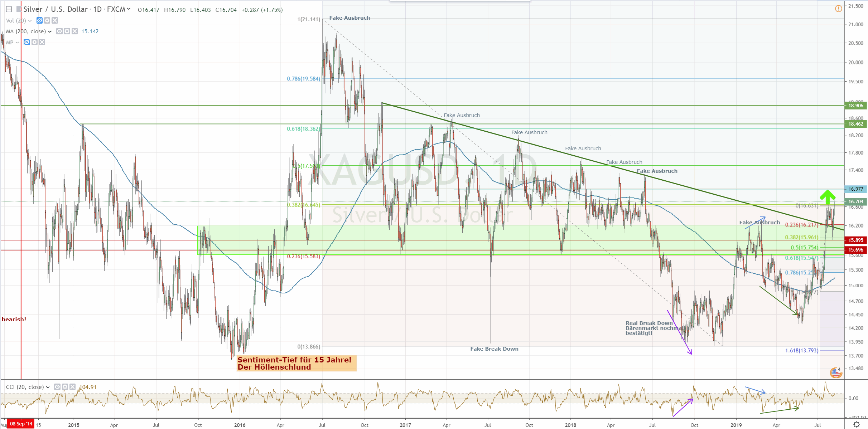
Task: Expand the FXCM symbol title dropdown
Action: (x=129, y=9)
